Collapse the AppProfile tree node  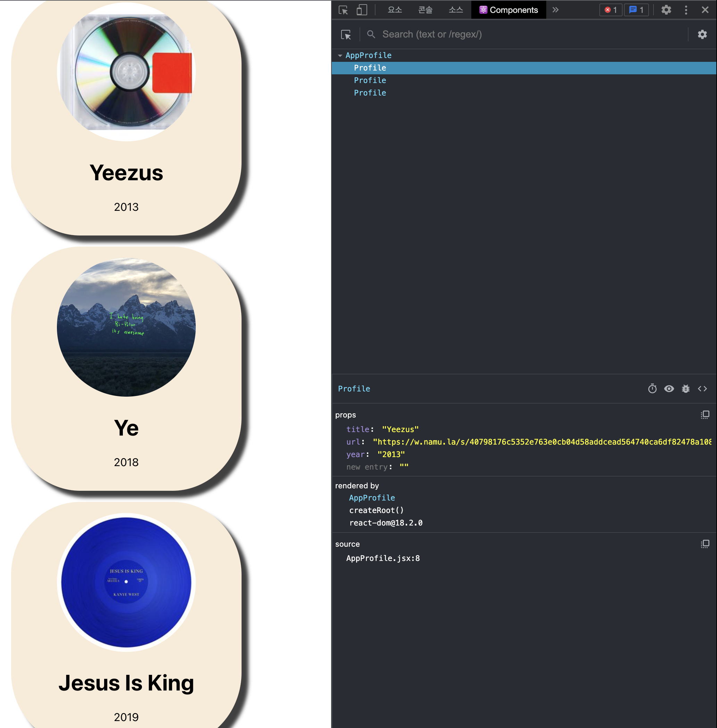pyautogui.click(x=340, y=56)
